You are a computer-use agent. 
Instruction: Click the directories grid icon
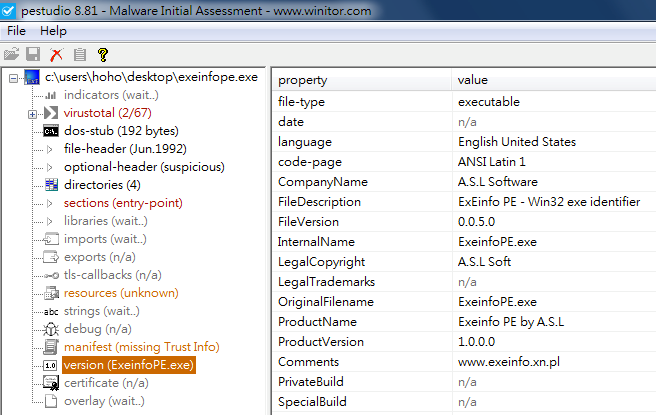point(51,184)
